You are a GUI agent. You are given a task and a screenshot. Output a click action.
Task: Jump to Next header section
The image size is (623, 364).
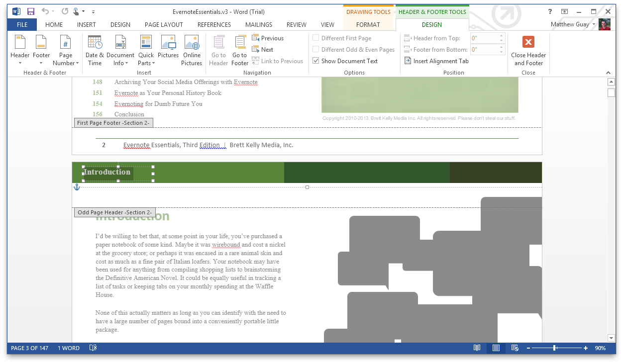pos(263,50)
